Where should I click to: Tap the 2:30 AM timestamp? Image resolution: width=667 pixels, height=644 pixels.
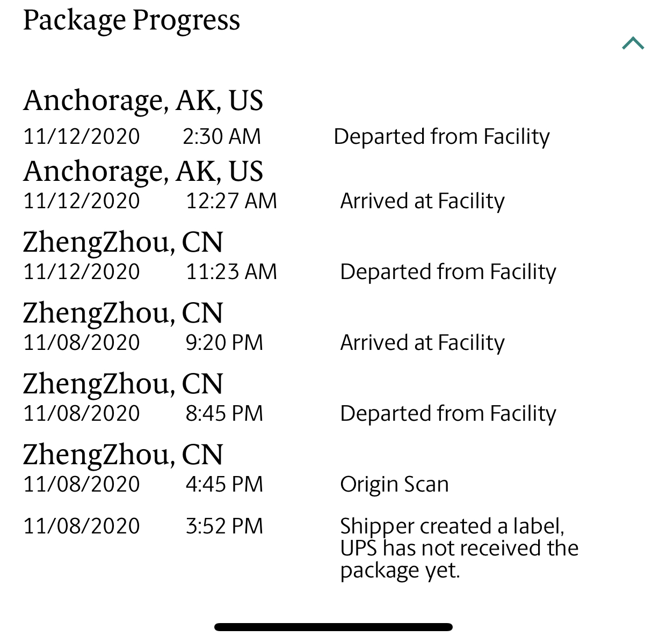221,137
